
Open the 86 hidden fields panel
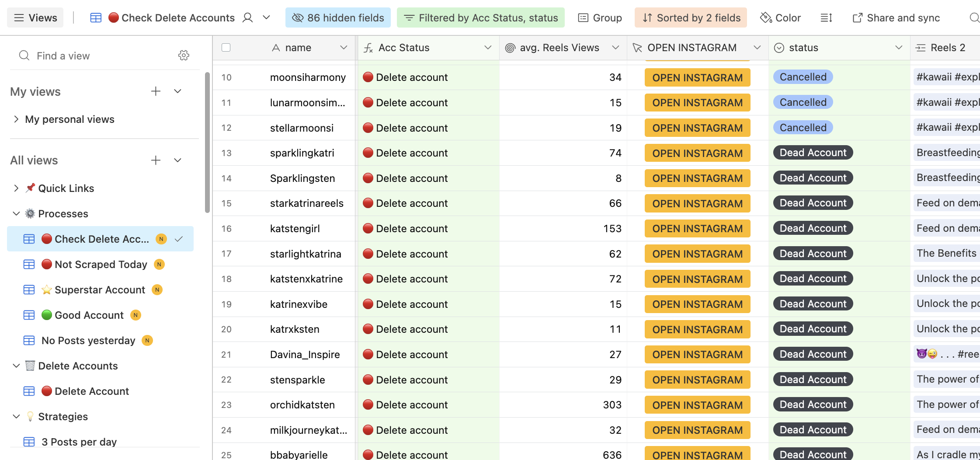[338, 17]
